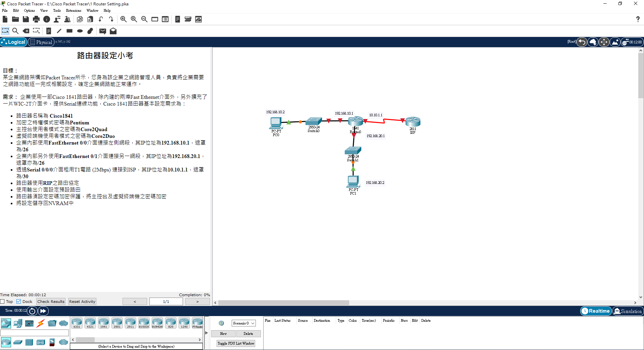The image size is (644, 350).
Task: Add a Complex PDU with the open envelope
Action: pyautogui.click(x=113, y=31)
